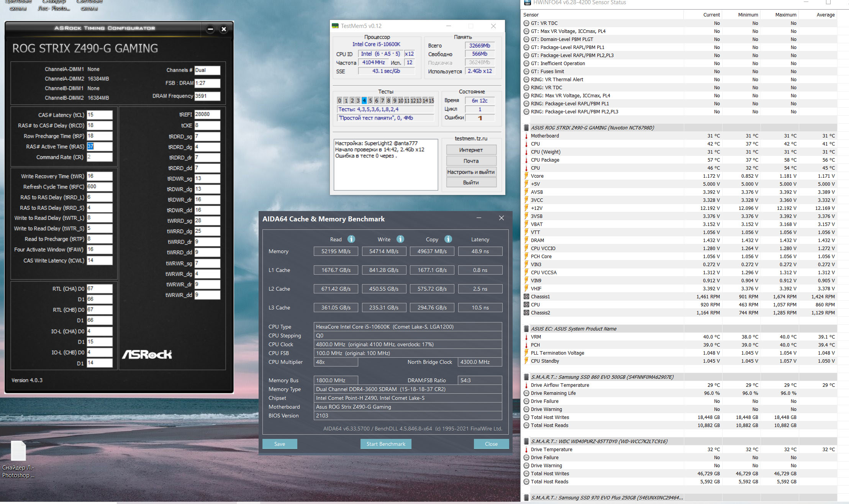Click Save in AIDA64 benchmark
The image size is (849, 504).
click(279, 444)
